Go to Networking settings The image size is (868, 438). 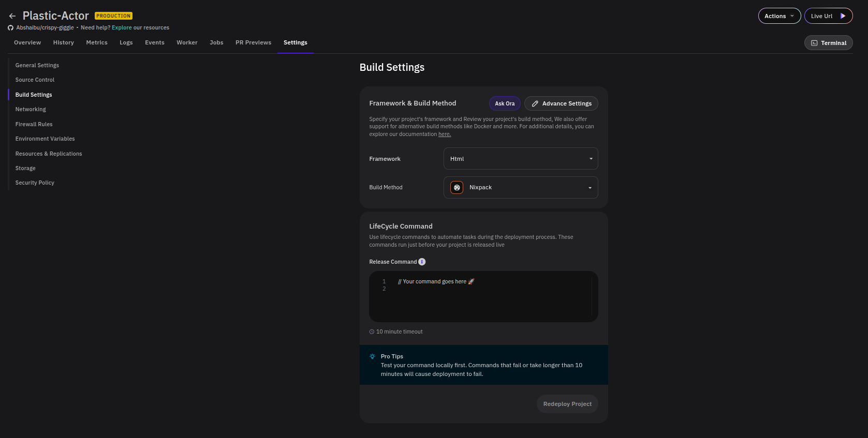(x=31, y=109)
